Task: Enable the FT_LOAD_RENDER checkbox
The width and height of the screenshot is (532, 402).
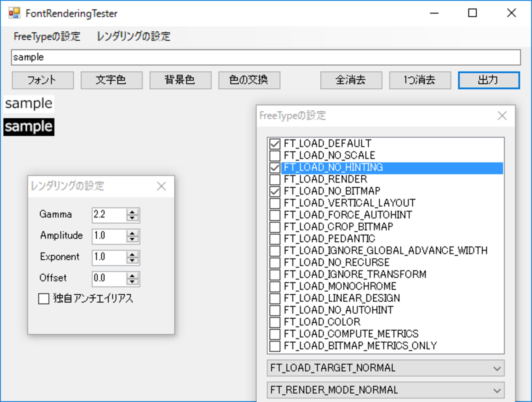Action: click(x=275, y=179)
